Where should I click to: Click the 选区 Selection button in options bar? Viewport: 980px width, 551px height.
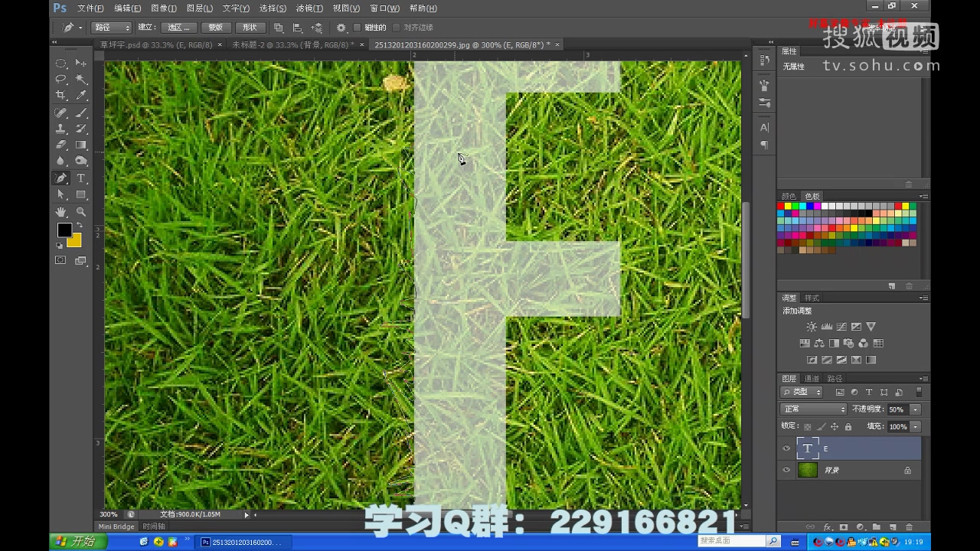pyautogui.click(x=179, y=28)
